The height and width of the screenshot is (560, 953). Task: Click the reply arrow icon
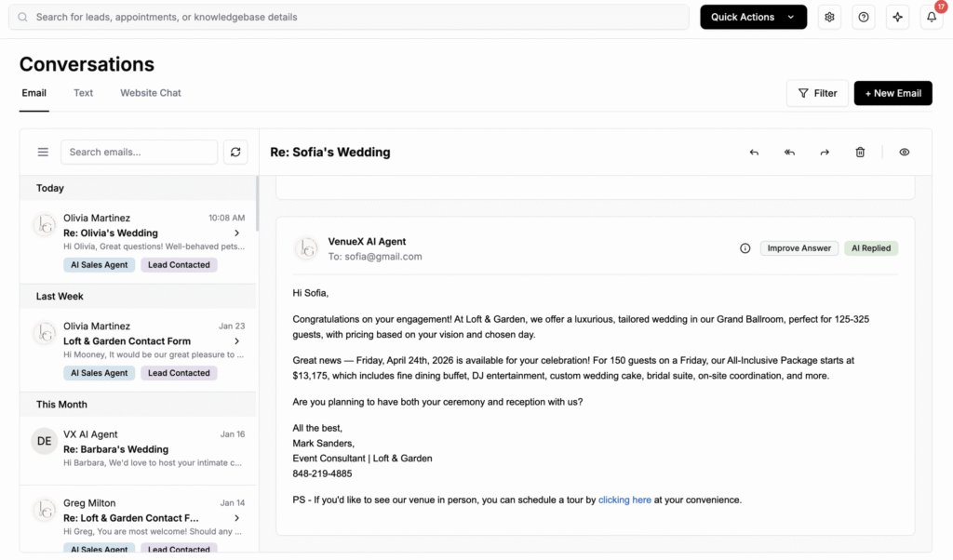click(x=754, y=153)
